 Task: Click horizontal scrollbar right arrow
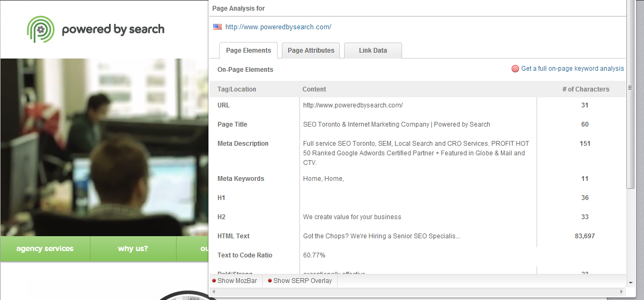622,292
